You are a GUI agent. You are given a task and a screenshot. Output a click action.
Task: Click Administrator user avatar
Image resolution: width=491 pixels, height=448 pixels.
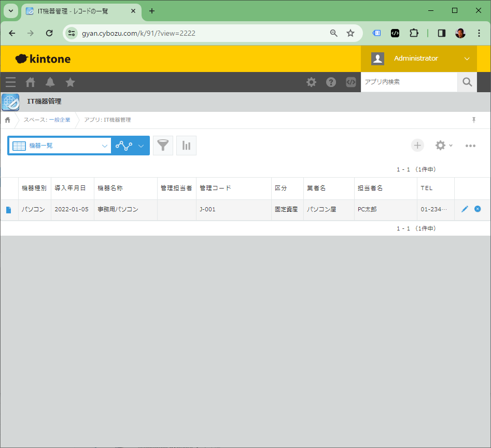pyautogui.click(x=377, y=59)
